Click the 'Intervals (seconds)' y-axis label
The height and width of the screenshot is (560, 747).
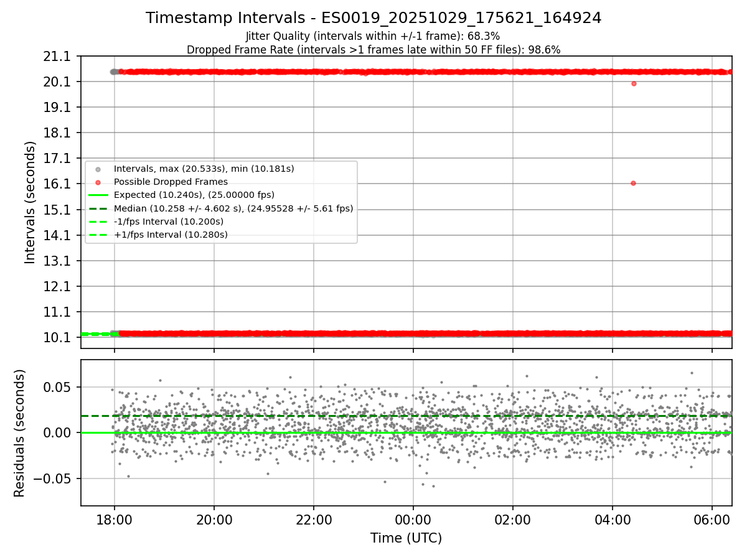click(31, 202)
